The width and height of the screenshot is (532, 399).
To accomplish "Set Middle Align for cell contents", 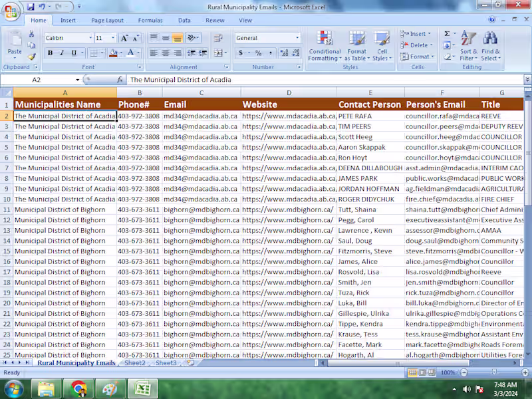I will click(x=166, y=37).
